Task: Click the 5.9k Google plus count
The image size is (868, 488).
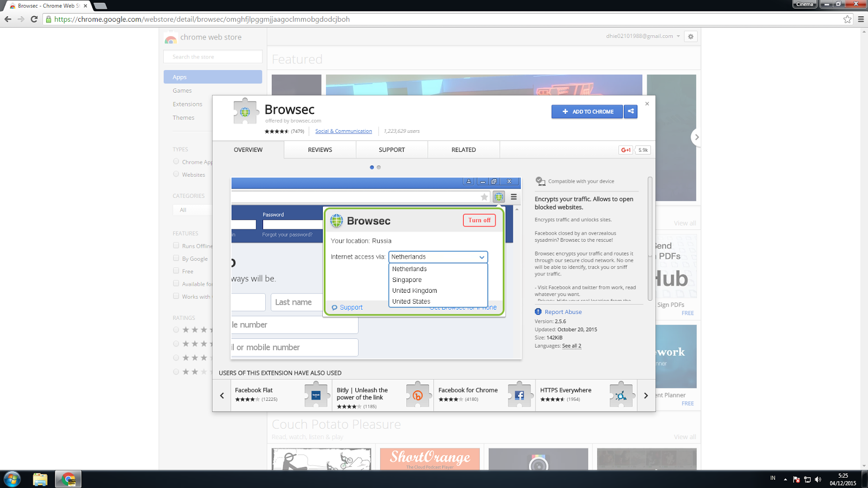Action: (643, 150)
